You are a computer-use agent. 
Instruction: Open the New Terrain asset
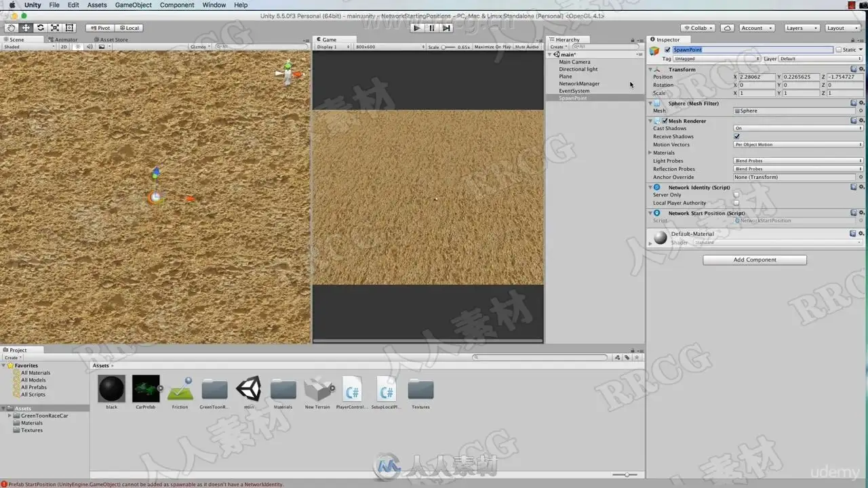(317, 390)
